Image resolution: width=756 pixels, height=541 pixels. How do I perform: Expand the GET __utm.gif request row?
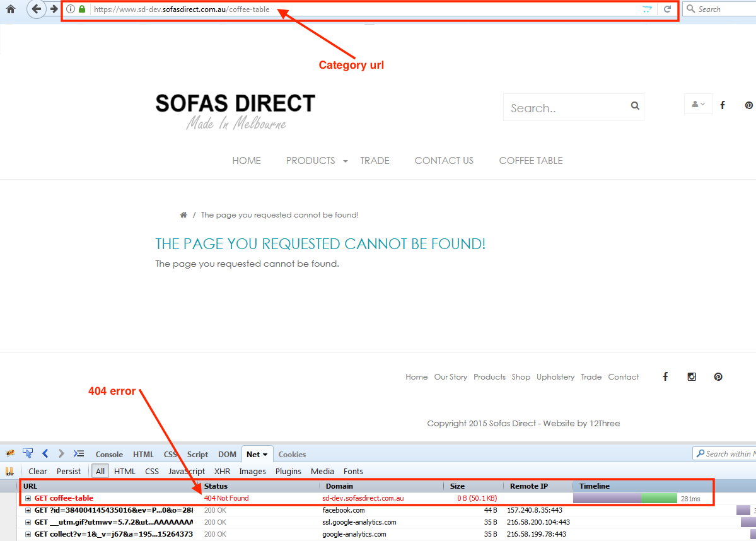point(28,523)
